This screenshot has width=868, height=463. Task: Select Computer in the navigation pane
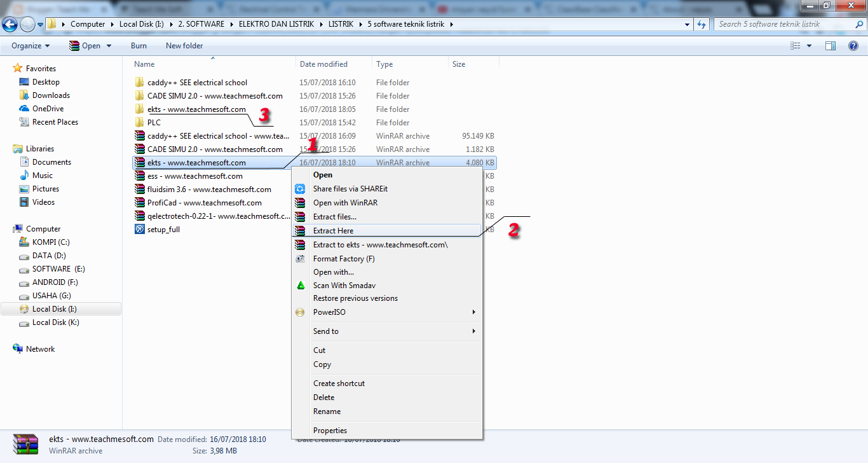click(x=43, y=229)
